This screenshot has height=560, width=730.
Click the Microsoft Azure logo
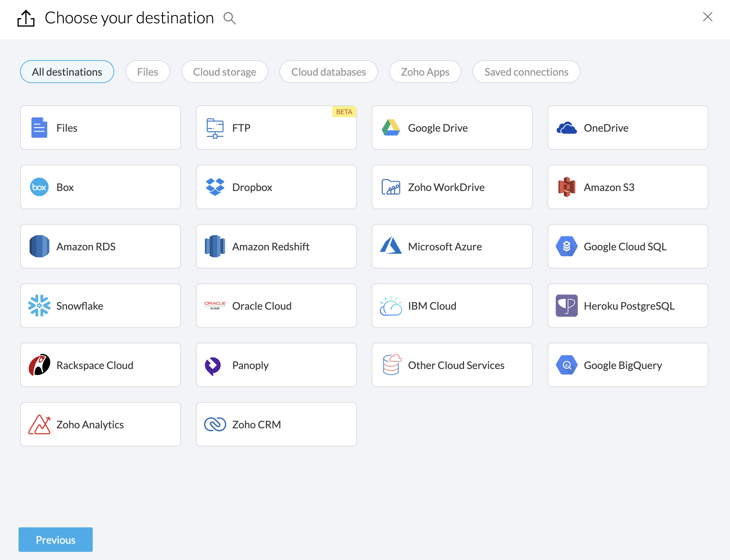[391, 246]
